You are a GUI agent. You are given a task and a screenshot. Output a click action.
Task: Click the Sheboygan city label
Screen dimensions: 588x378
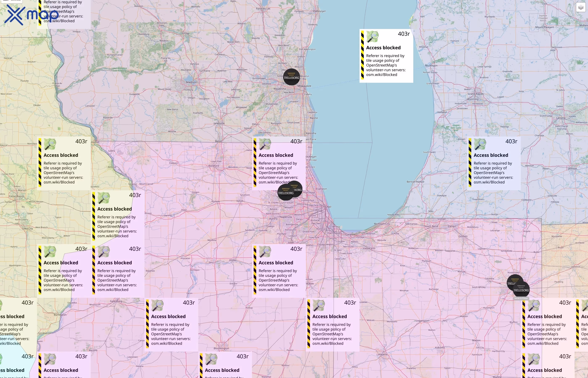[x=319, y=11]
